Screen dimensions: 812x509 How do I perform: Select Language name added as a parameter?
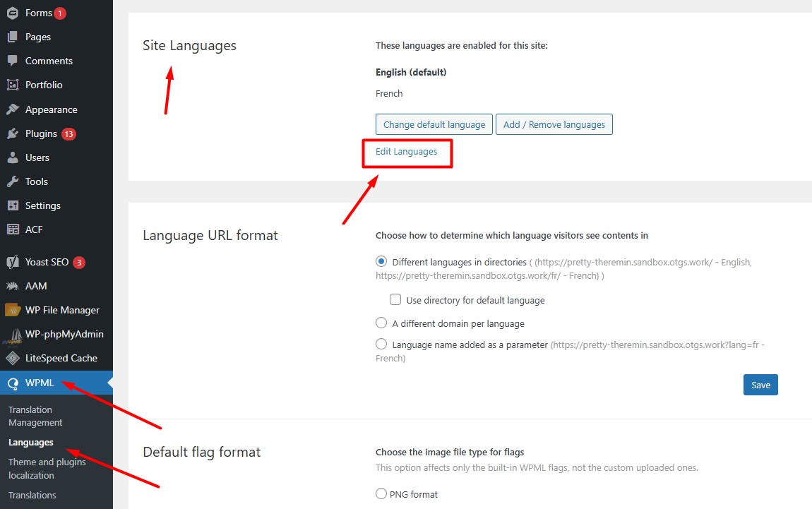click(x=381, y=344)
